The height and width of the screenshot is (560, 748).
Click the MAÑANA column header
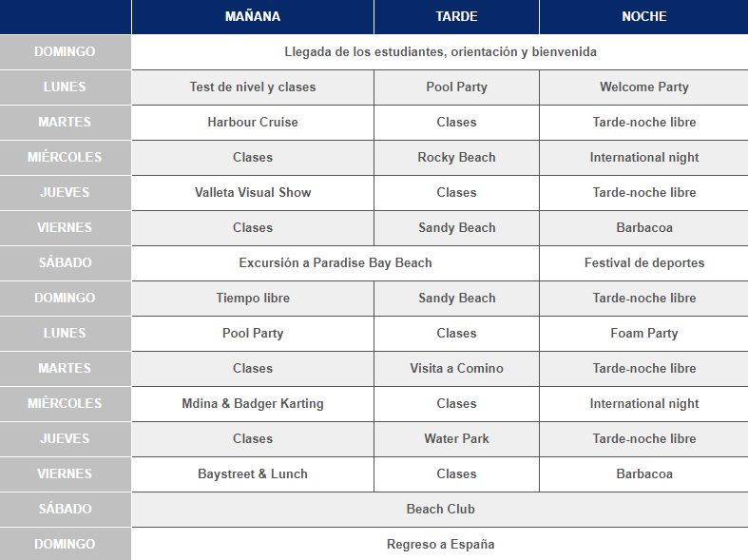(253, 17)
